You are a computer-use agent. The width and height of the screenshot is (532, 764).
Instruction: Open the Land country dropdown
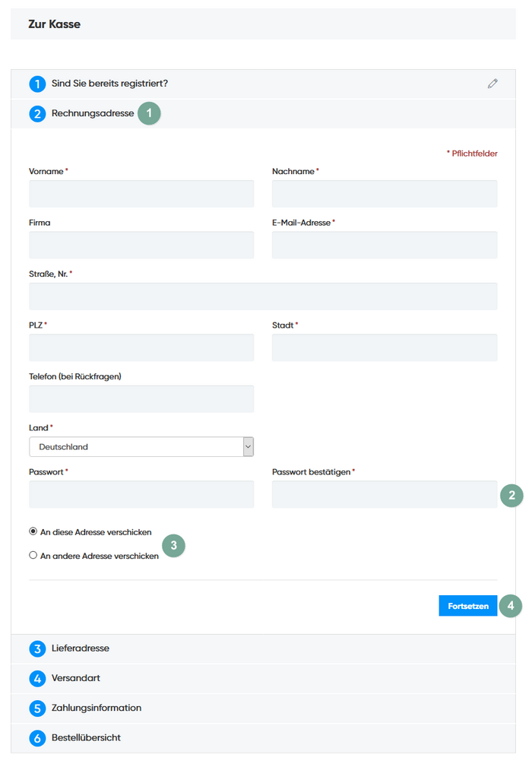click(x=141, y=447)
